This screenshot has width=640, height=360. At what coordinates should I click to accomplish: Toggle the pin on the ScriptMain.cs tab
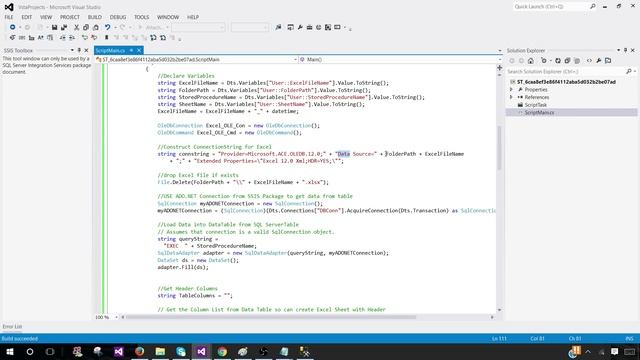click(x=131, y=50)
